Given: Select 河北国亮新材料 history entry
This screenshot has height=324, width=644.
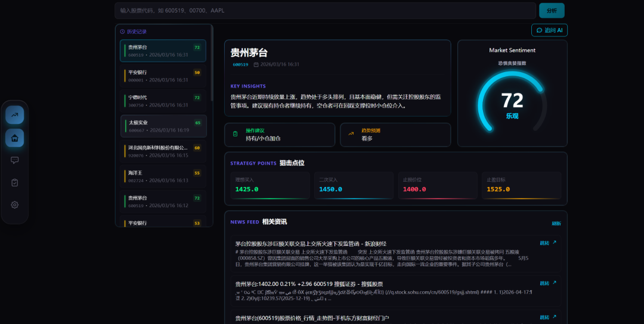Looking at the screenshot, I should coord(163,151).
